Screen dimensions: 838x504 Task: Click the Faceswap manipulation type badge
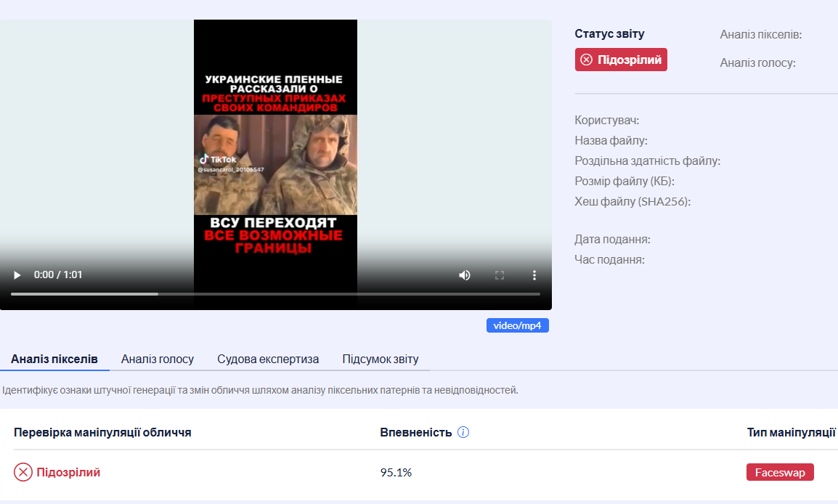coord(780,472)
